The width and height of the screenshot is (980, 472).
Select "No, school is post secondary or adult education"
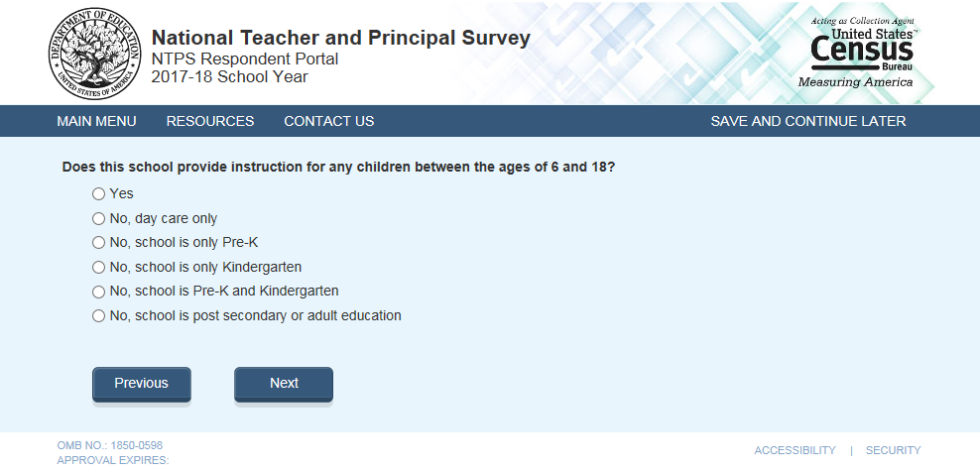tap(98, 316)
